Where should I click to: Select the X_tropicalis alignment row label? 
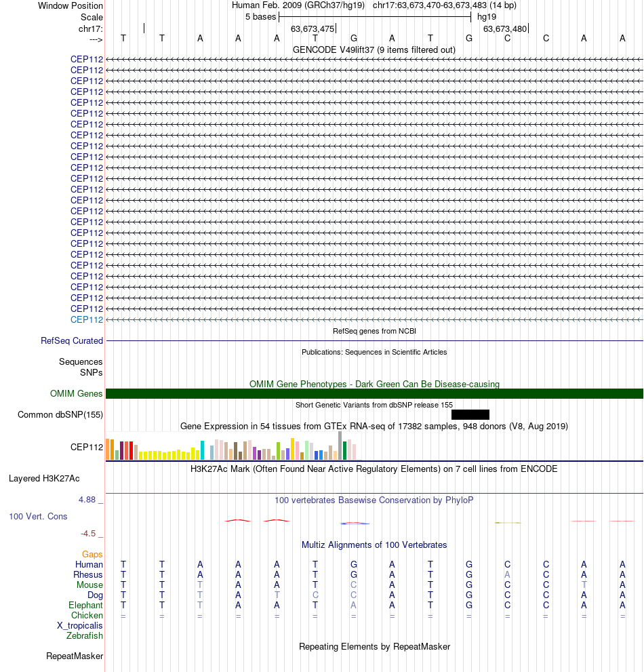(80, 626)
